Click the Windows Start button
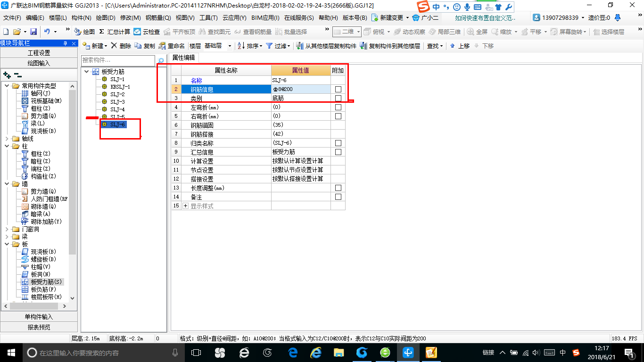The height and width of the screenshot is (362, 644). (10, 353)
